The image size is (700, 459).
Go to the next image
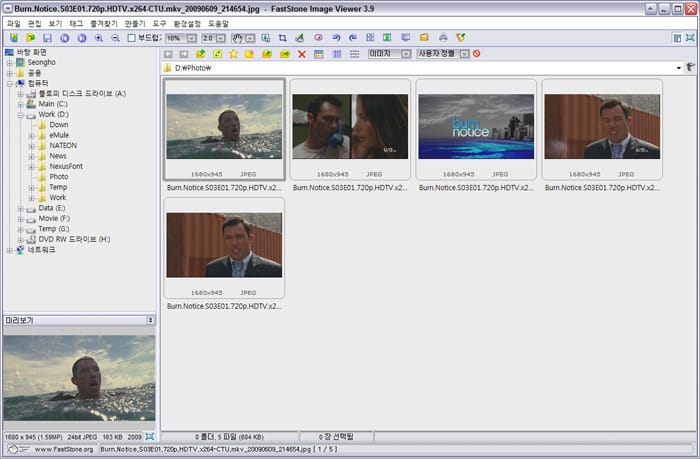pyautogui.click(x=82, y=38)
